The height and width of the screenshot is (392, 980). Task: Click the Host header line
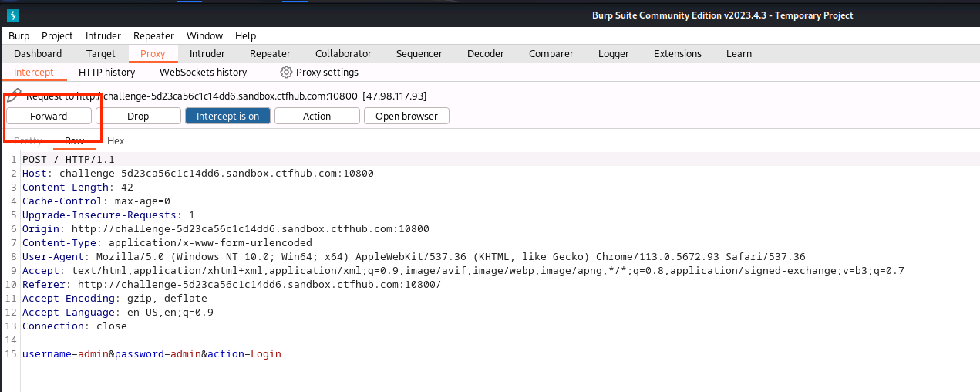click(x=198, y=173)
